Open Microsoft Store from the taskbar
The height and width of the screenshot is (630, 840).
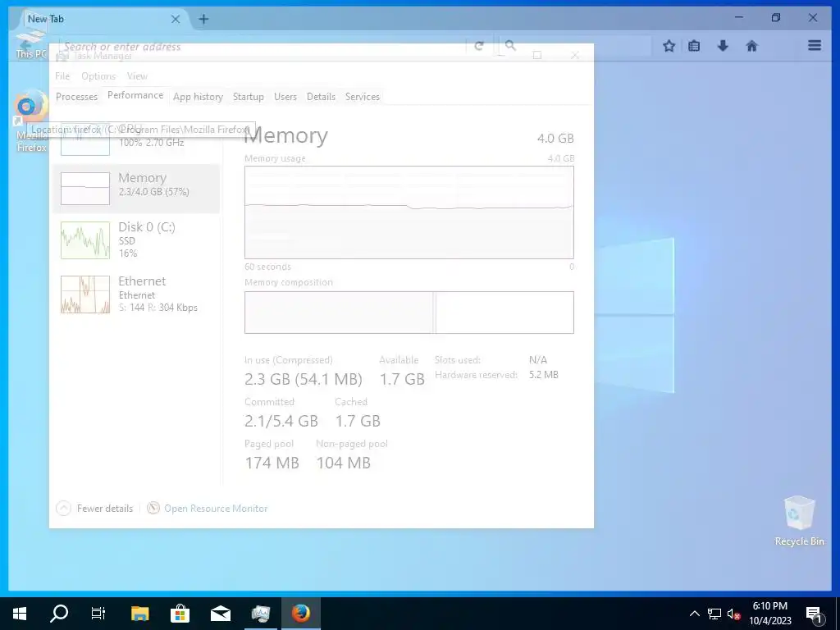click(x=180, y=614)
